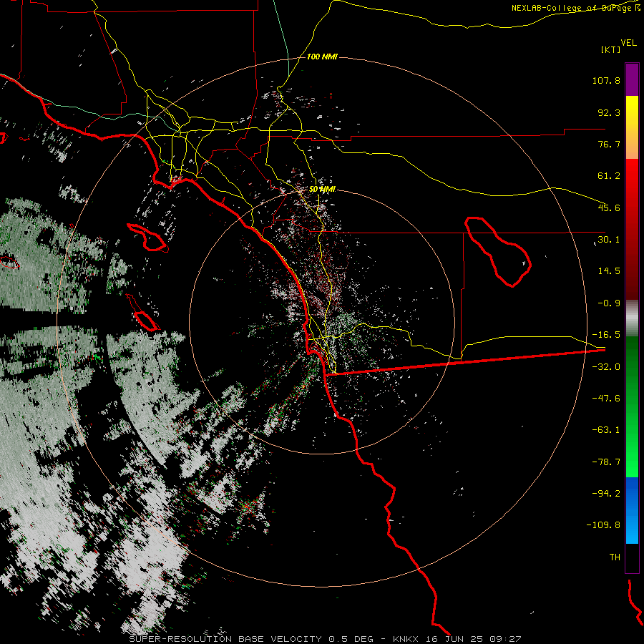
Task: Click the 92.3 velocity scale value
Action: [609, 112]
